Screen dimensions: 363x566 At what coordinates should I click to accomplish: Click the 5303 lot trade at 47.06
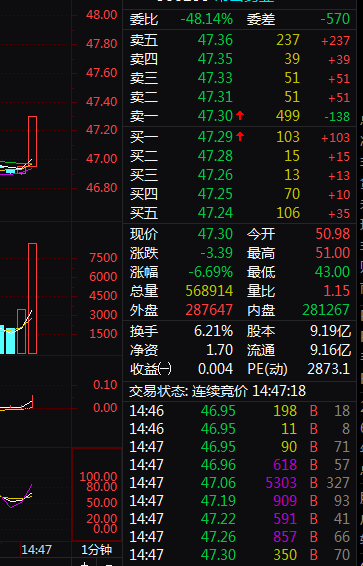click(240, 483)
